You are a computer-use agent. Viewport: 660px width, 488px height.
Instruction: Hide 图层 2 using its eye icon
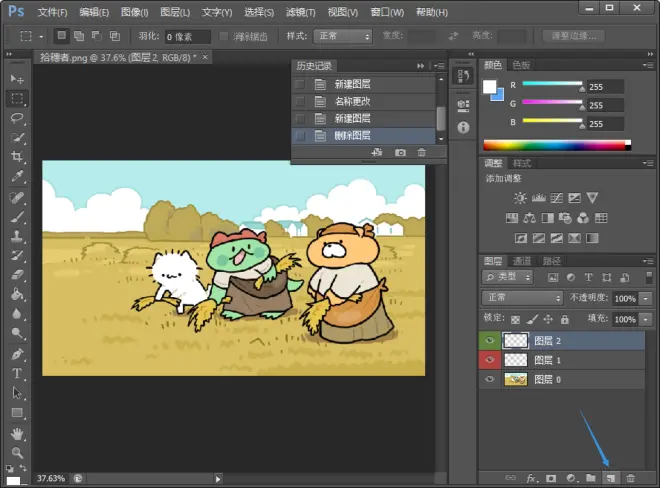pos(490,341)
